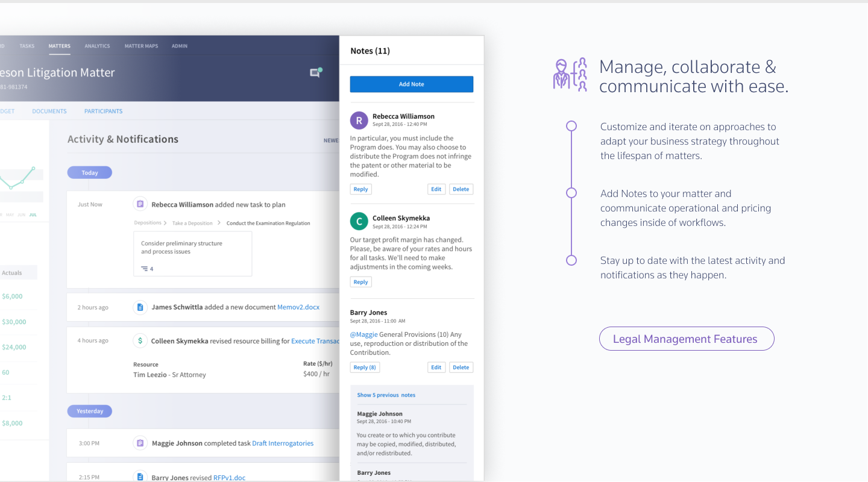This screenshot has height=482, width=868.
Task: Open the RFPv1.doc link
Action: tap(230, 478)
